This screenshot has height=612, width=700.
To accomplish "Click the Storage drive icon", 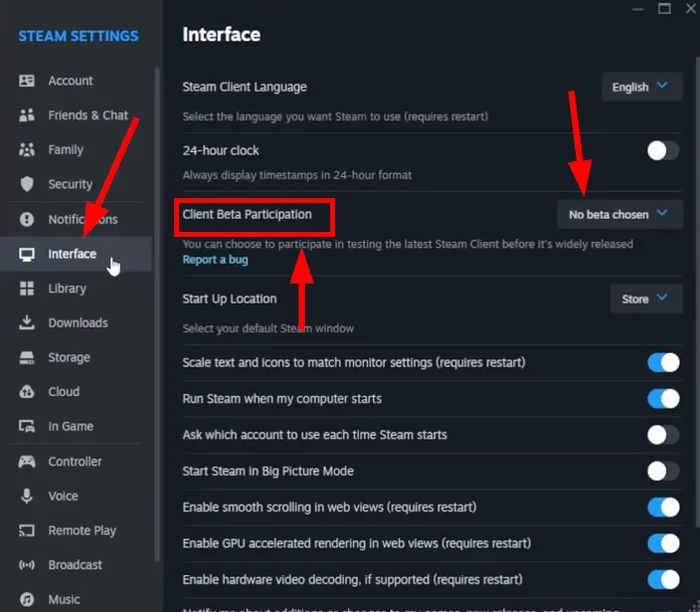I will click(27, 357).
